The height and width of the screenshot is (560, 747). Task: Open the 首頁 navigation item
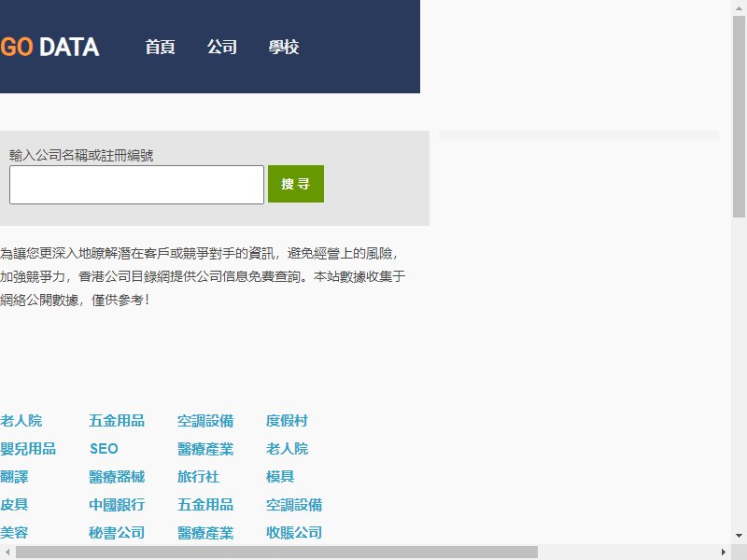160,48
